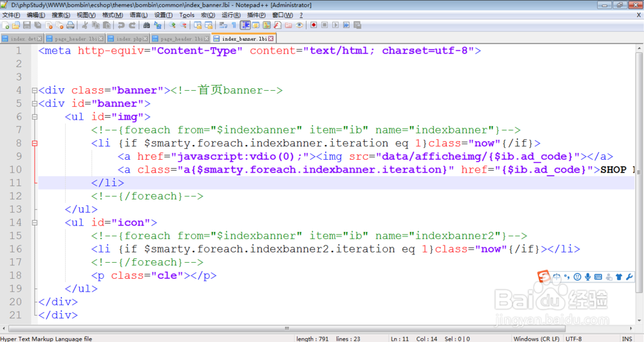Screen dimensions: 644x342
Task: Click the horizontal scrollbar thumb
Action: [287, 328]
